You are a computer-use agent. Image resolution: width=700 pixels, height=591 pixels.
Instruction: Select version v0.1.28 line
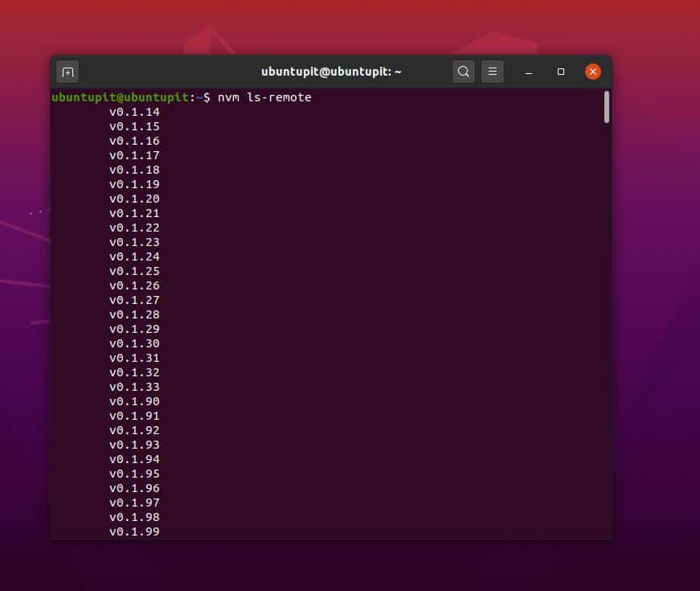click(134, 314)
